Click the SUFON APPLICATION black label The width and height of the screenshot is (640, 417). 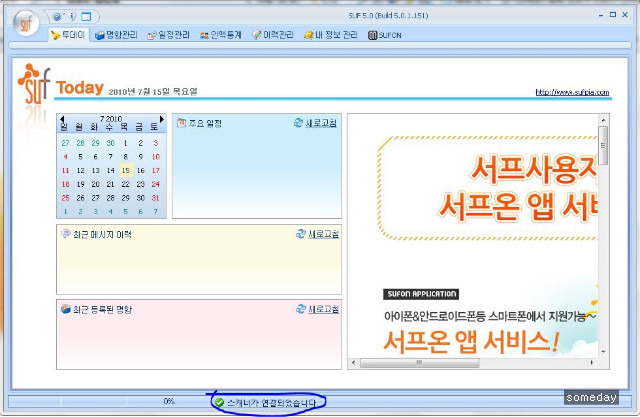[421, 294]
